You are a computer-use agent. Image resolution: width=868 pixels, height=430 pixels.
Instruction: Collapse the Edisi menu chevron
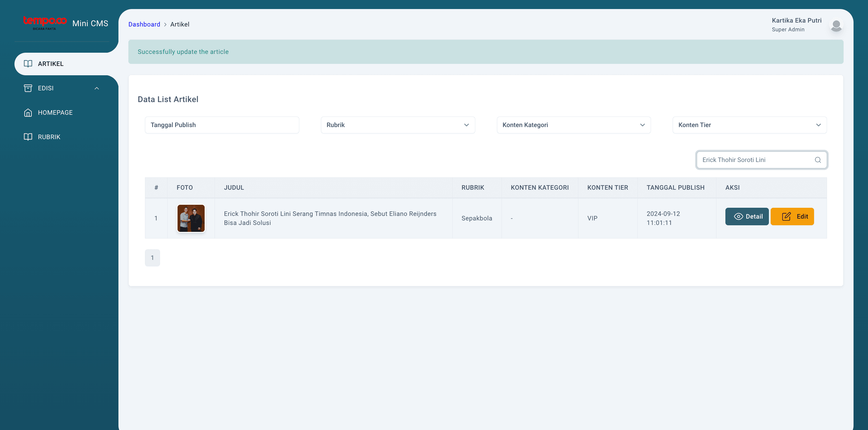point(97,88)
